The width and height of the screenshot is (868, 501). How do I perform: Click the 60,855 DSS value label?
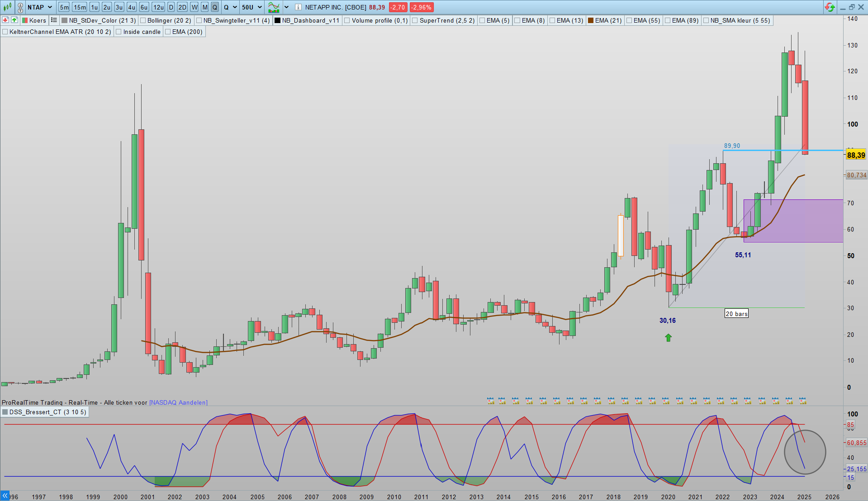(857, 443)
